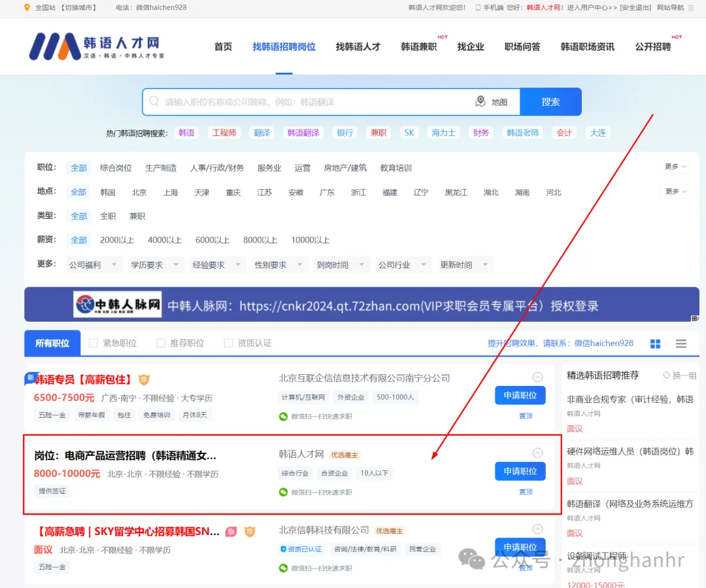Click the 手机端 phone icon in top bar
The width and height of the screenshot is (706, 588).
click(x=478, y=8)
